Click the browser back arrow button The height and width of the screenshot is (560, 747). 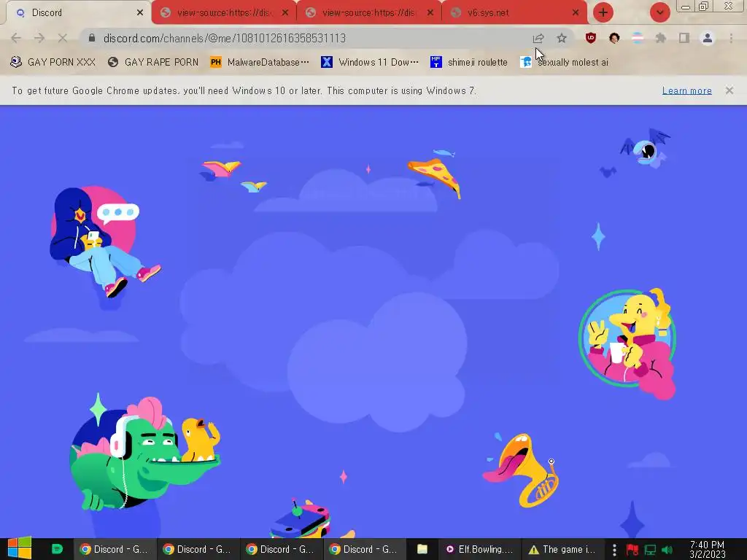[16, 38]
